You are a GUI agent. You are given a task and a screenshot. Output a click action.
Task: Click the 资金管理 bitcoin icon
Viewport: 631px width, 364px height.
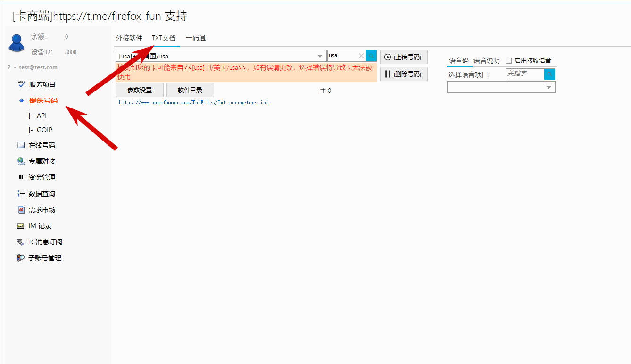click(x=21, y=177)
